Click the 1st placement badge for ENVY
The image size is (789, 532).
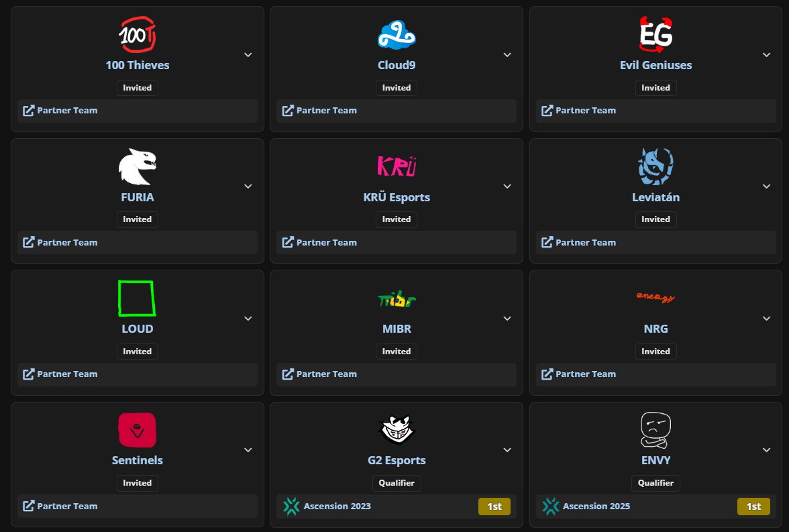[753, 507]
